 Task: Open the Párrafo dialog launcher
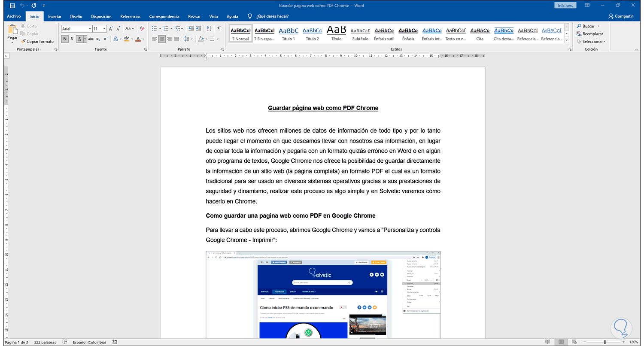(223, 49)
